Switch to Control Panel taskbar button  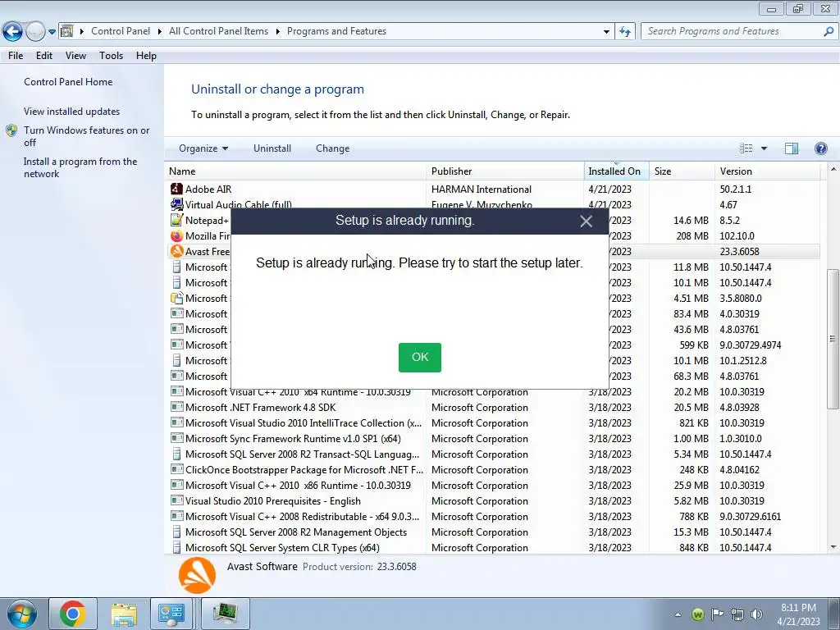(171, 614)
